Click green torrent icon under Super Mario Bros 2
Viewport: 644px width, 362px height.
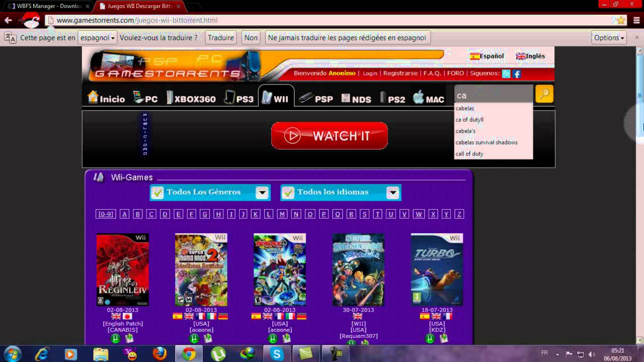pos(194,338)
